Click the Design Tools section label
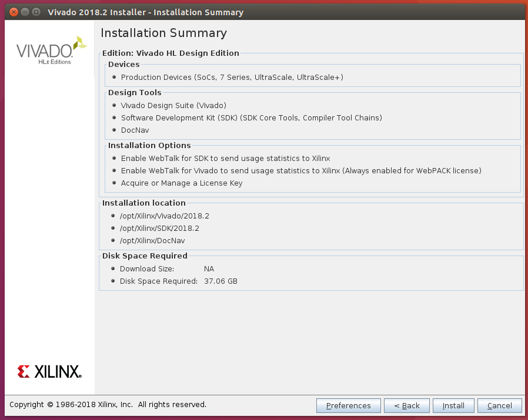This screenshot has width=528, height=420. click(x=135, y=93)
